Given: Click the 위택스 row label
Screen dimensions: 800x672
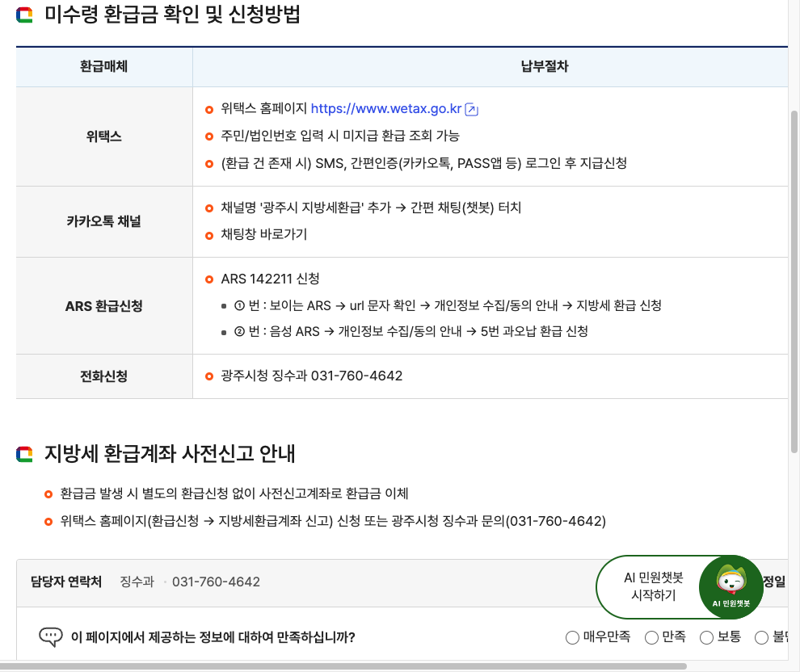Looking at the screenshot, I should click(x=104, y=136).
